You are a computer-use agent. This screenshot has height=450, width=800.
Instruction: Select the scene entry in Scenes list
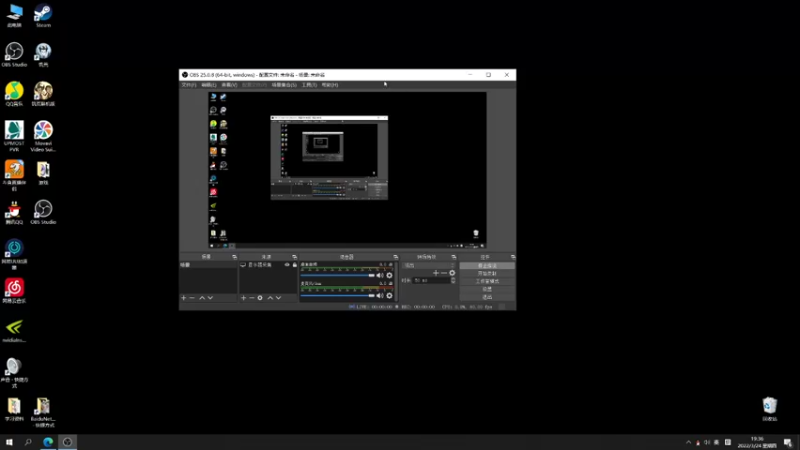pos(208,265)
